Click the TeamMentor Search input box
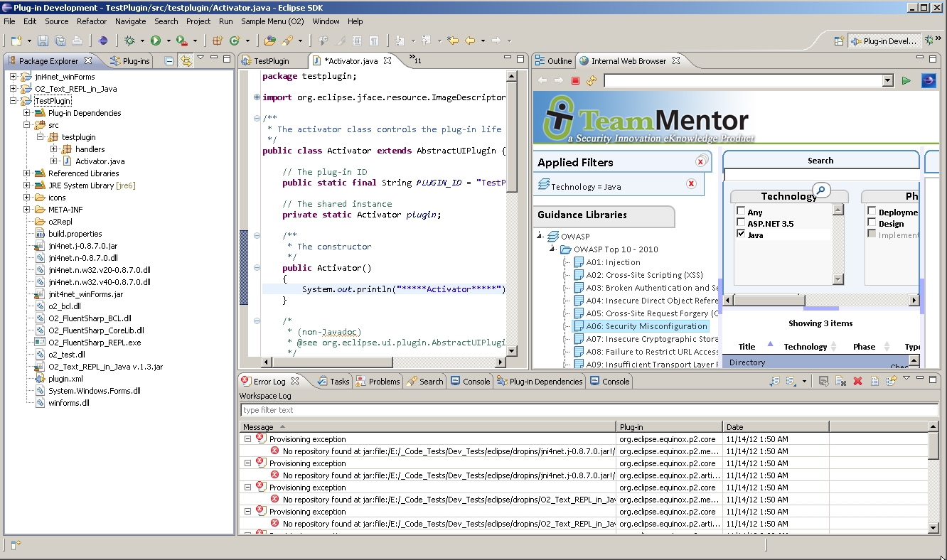This screenshot has width=947, height=560. 821,175
